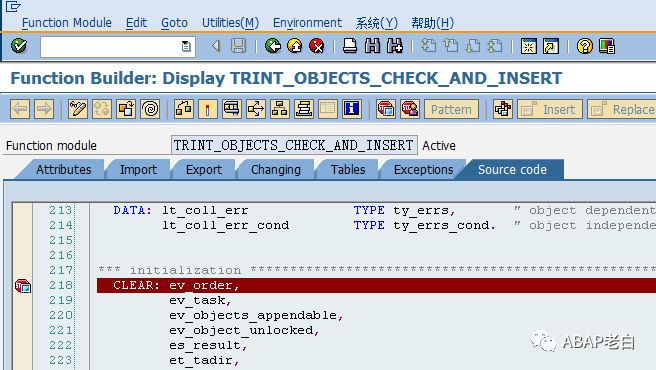Click the Previous Page icon

click(451, 46)
